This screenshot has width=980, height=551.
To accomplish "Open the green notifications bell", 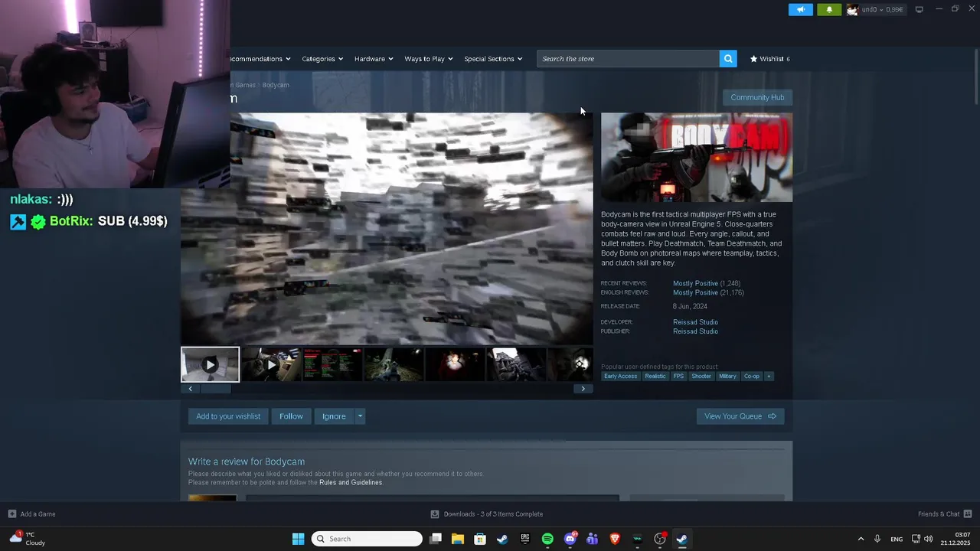I will (829, 9).
